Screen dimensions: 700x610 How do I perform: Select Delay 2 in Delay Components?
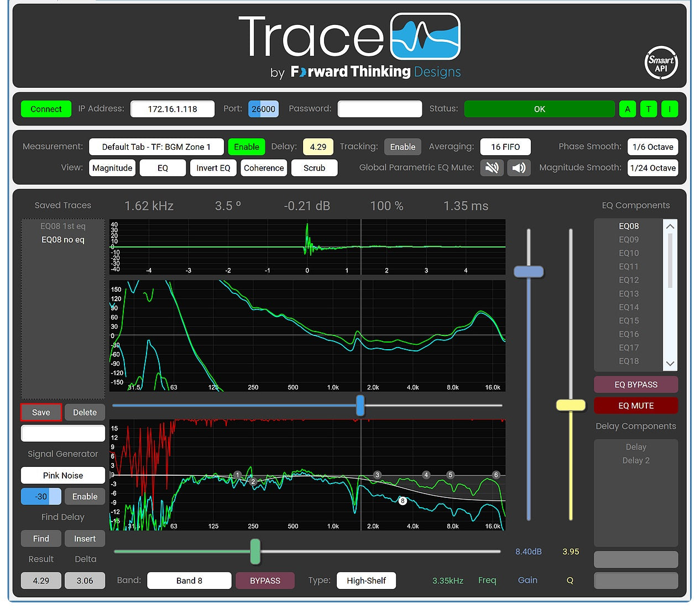[636, 460]
